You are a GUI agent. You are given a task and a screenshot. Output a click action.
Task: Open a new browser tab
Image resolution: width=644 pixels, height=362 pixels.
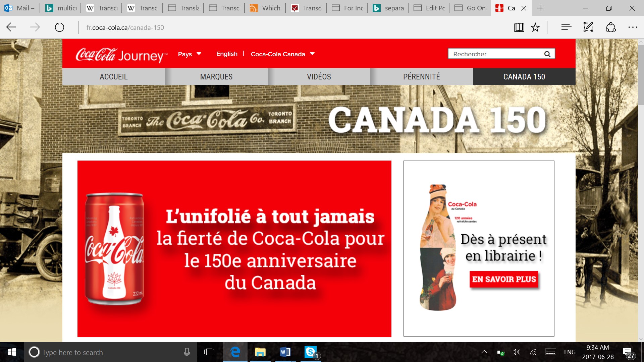[540, 8]
